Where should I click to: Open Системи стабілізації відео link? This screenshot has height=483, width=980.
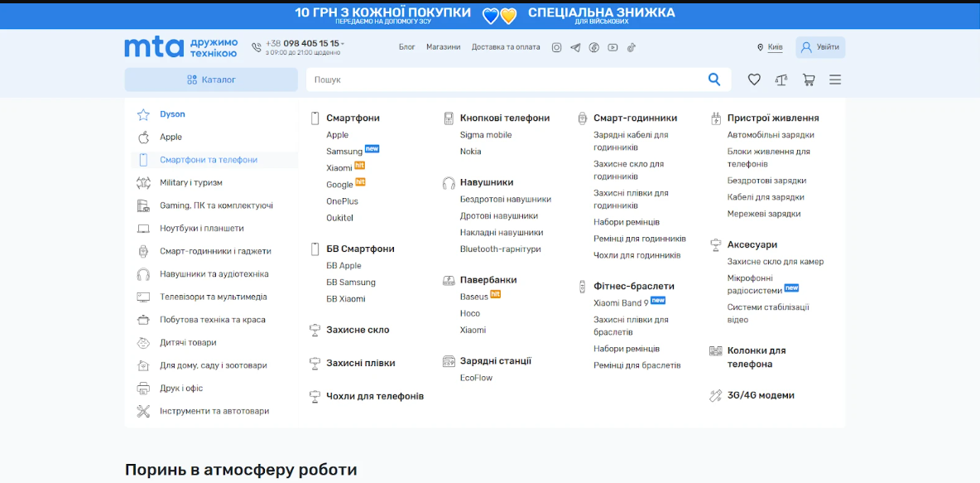click(x=768, y=313)
